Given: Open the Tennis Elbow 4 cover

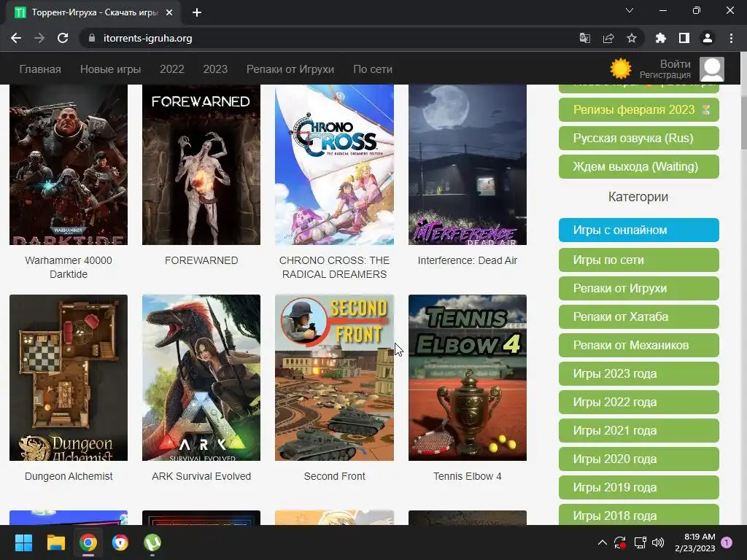Looking at the screenshot, I should (468, 378).
